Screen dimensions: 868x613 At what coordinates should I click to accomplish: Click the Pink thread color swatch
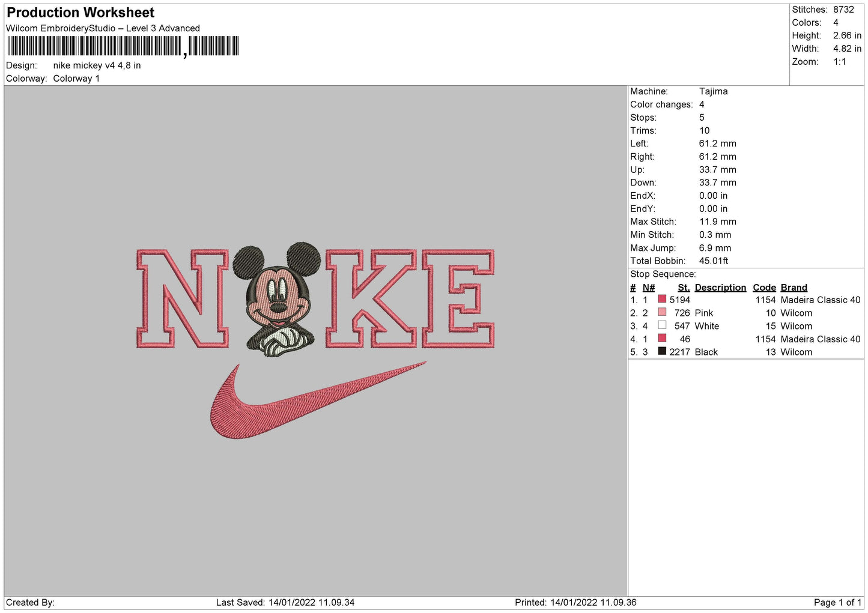tap(662, 312)
